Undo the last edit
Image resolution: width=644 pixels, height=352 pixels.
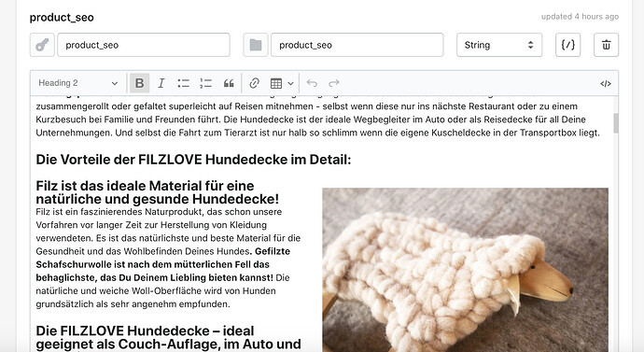(x=312, y=83)
